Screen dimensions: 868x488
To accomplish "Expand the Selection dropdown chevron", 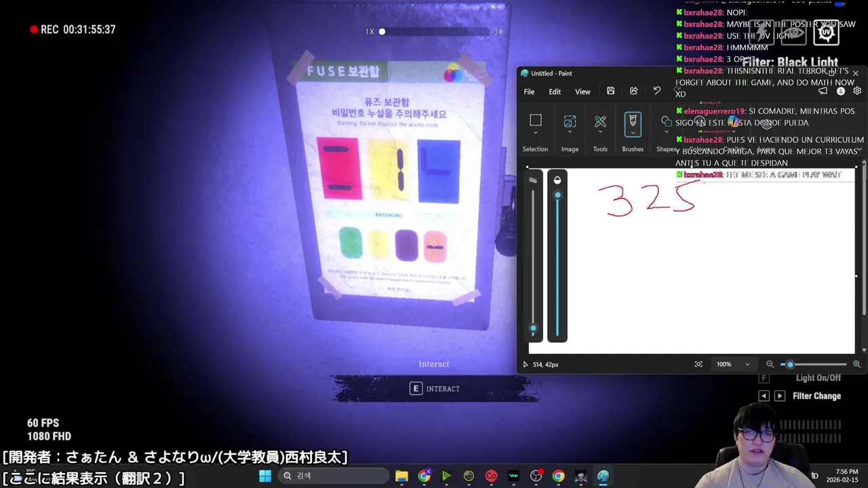I will click(535, 133).
